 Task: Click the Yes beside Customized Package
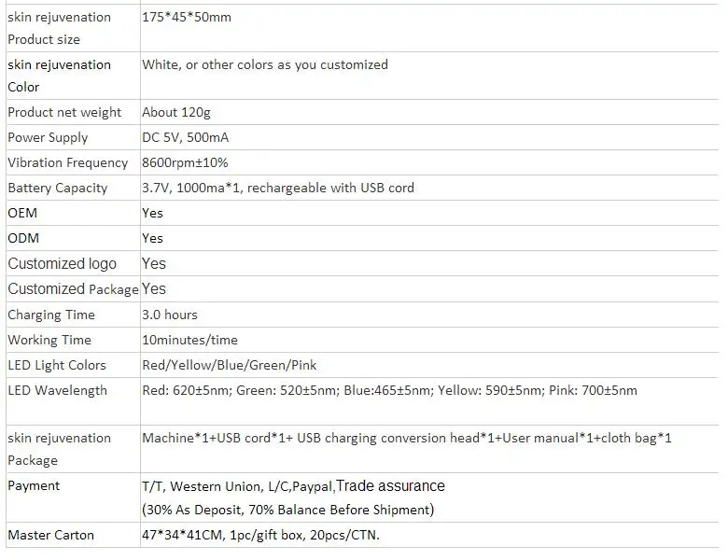coord(154,288)
